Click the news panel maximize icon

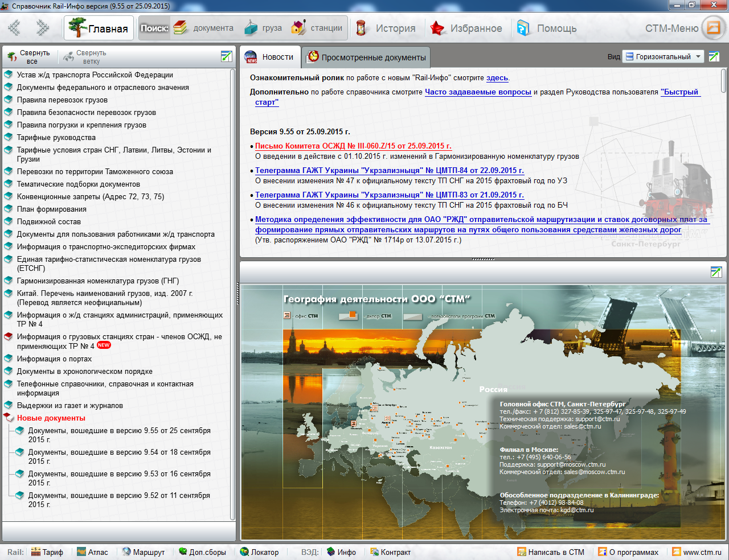[714, 56]
